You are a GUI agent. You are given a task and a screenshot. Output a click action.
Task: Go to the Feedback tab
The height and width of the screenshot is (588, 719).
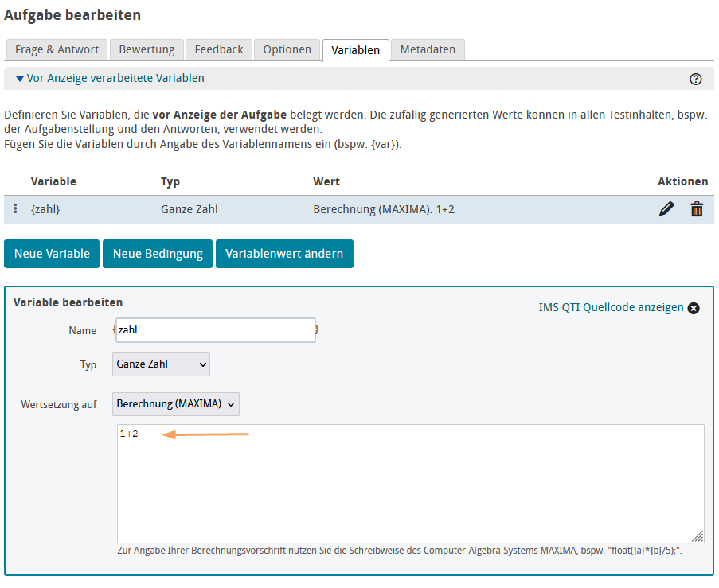click(219, 49)
